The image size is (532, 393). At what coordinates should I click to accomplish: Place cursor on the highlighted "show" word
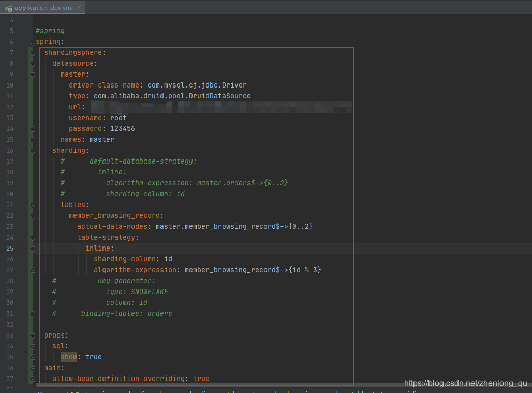69,357
